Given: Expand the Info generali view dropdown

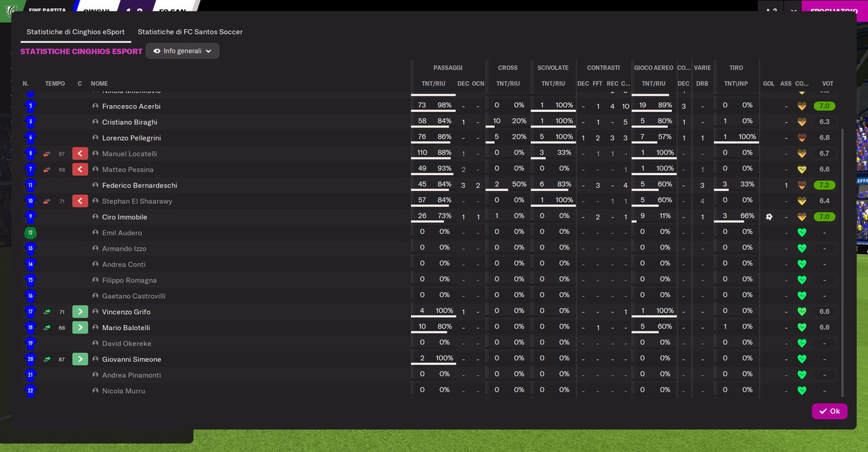Looking at the screenshot, I should (x=182, y=51).
